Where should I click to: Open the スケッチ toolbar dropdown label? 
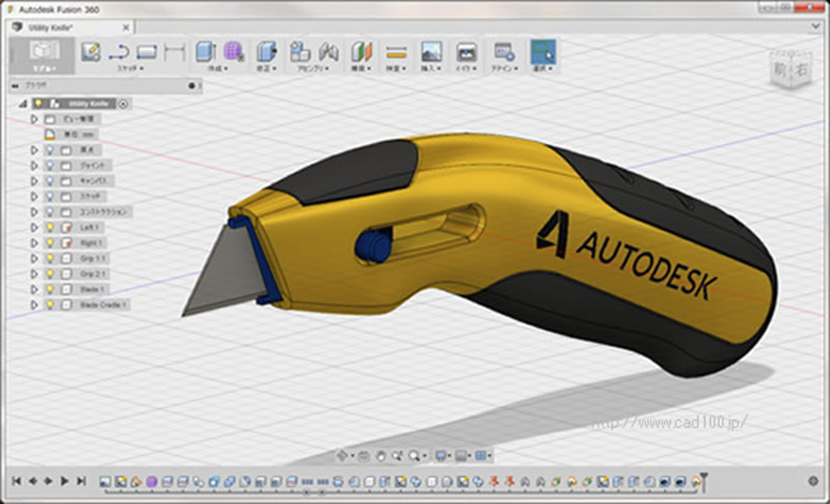[x=131, y=69]
